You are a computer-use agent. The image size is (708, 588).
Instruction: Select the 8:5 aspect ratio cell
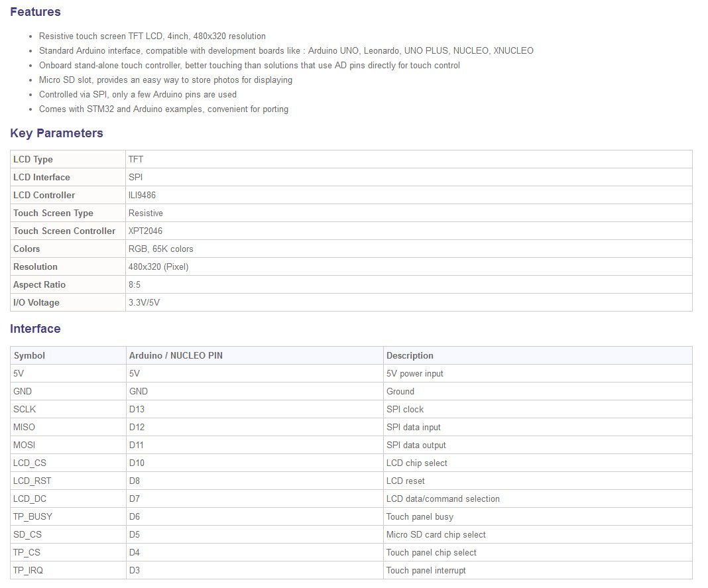tap(135, 284)
